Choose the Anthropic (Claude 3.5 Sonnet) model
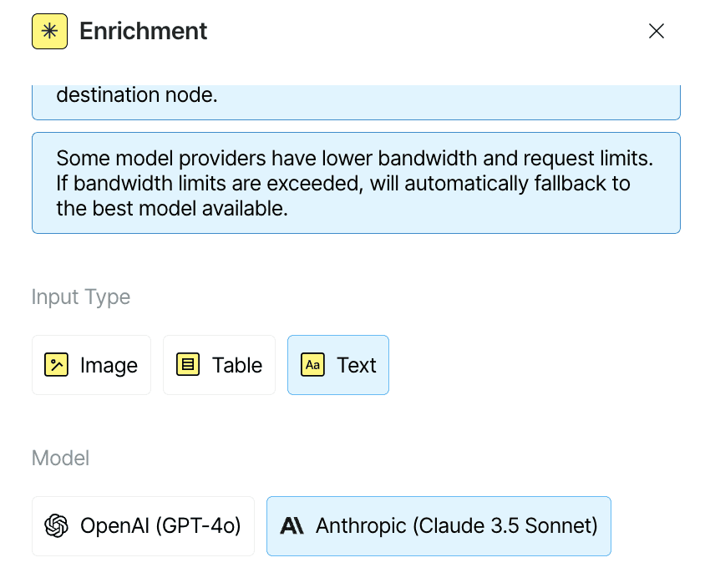 (x=439, y=526)
